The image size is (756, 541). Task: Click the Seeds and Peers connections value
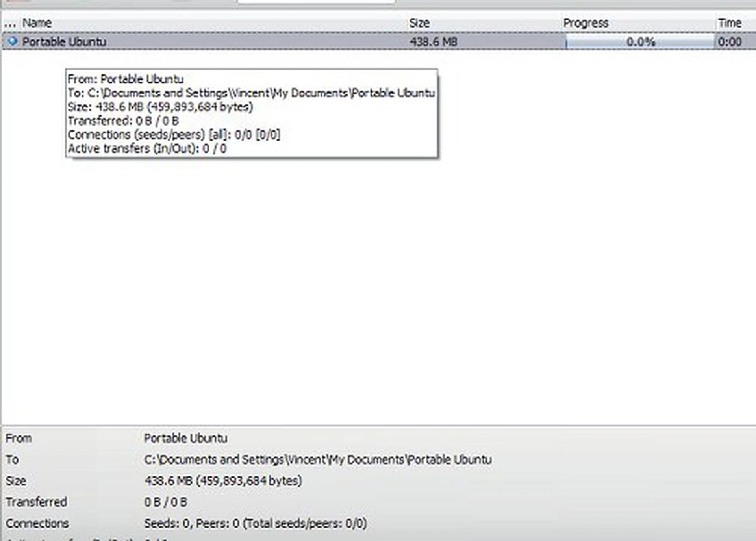pos(255,523)
